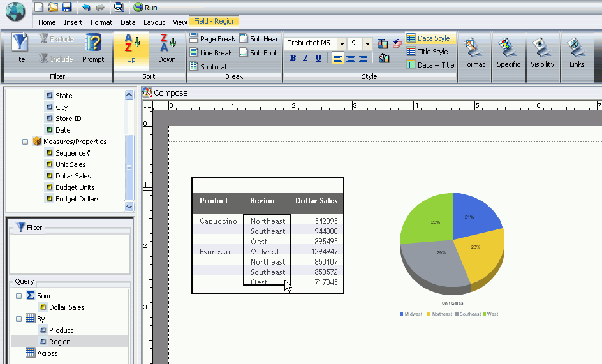Click the pie chart on the canvas
602x364 pixels.
click(x=452, y=243)
